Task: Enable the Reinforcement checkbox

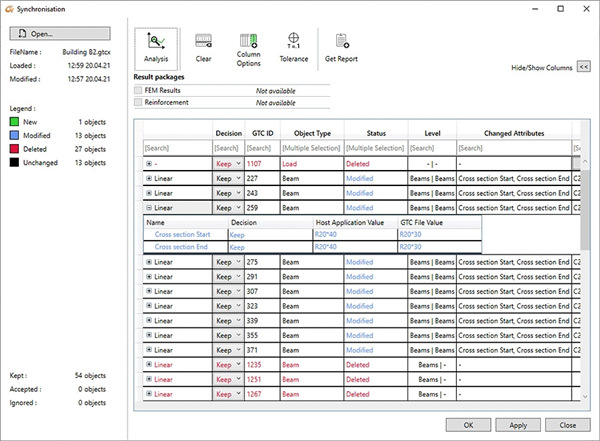Action: [x=139, y=102]
